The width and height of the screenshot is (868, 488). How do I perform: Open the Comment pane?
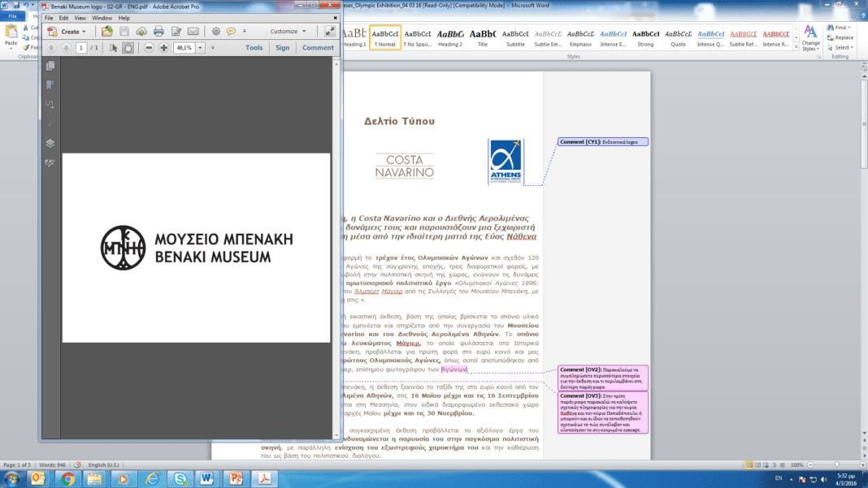(x=318, y=48)
